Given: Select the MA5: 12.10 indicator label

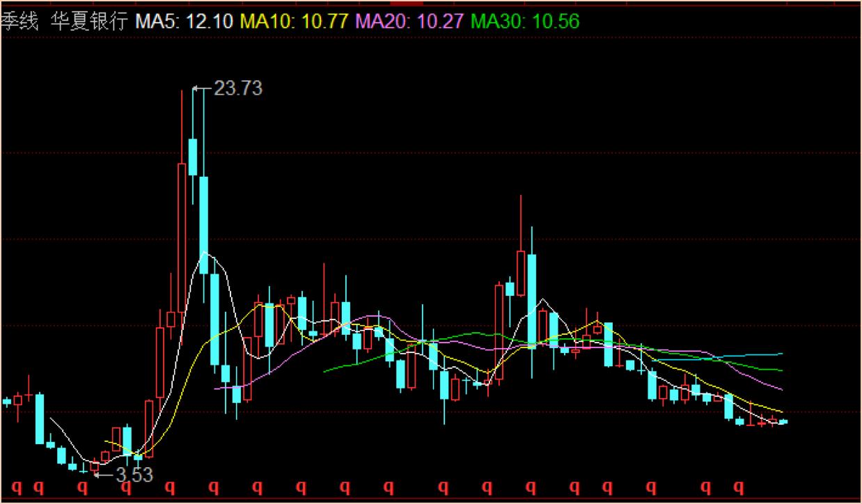Looking at the screenshot, I should [185, 22].
